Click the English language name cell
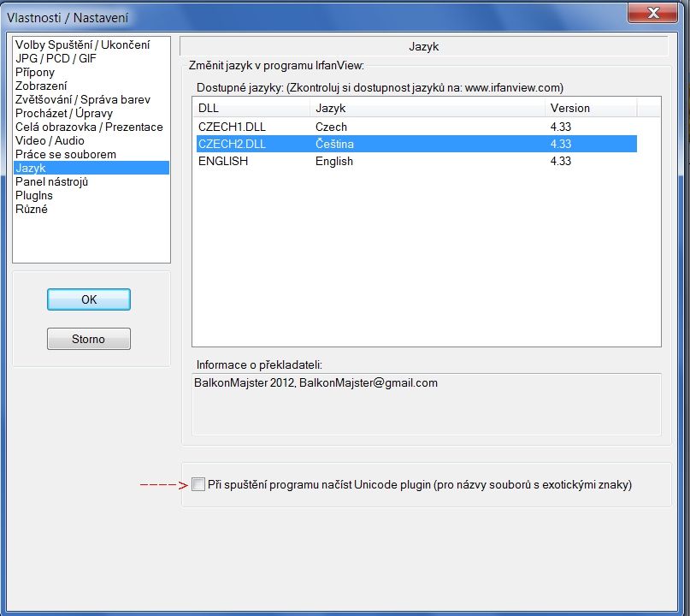690x616 pixels. pyautogui.click(x=334, y=161)
